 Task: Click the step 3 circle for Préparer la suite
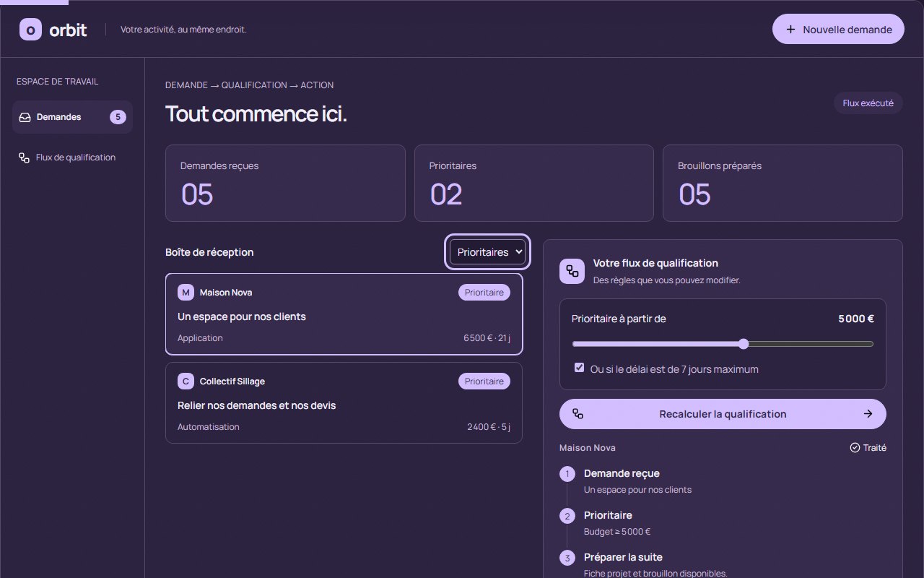[567, 558]
